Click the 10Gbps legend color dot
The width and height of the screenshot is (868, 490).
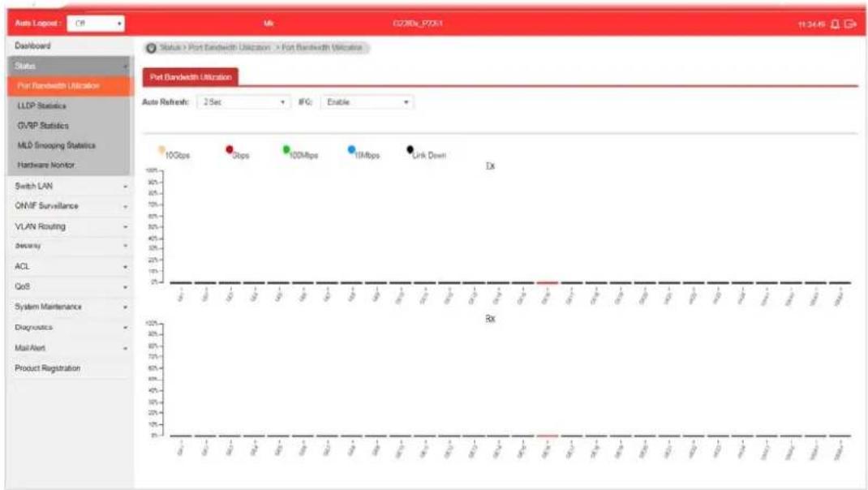pyautogui.click(x=161, y=149)
